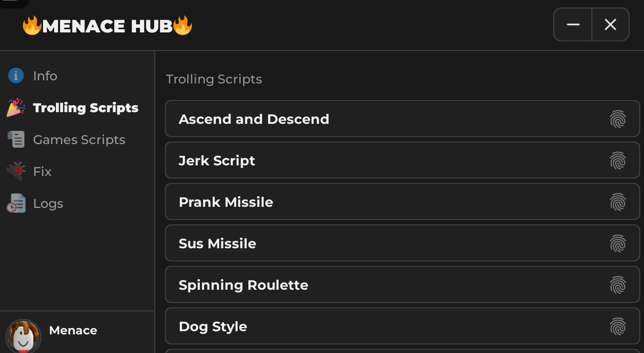
Task: Tap the fingerprint icon on Dog Style
Action: 618,326
